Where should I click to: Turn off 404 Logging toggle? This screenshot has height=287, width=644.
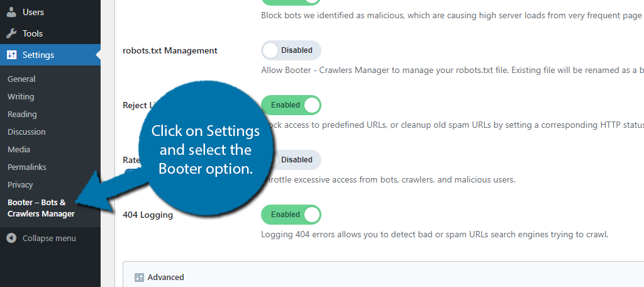click(291, 215)
